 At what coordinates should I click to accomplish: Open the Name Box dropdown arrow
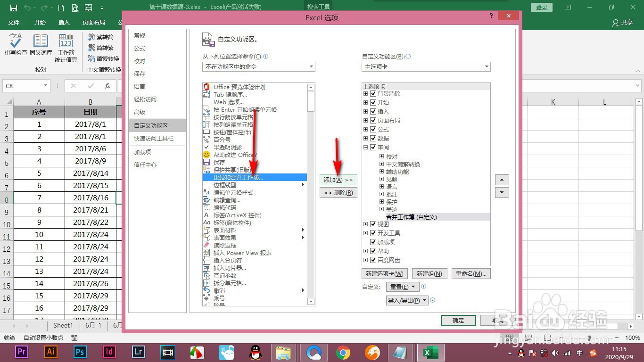click(46, 86)
